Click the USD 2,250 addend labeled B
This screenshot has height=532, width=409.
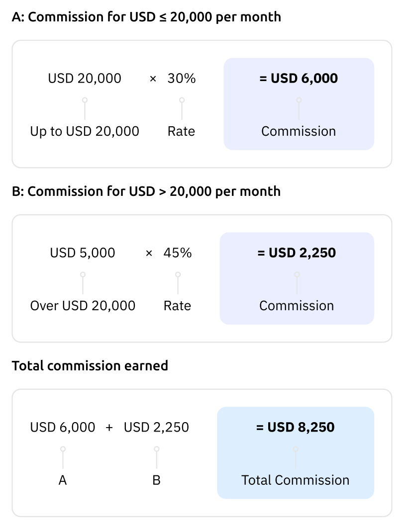156,427
